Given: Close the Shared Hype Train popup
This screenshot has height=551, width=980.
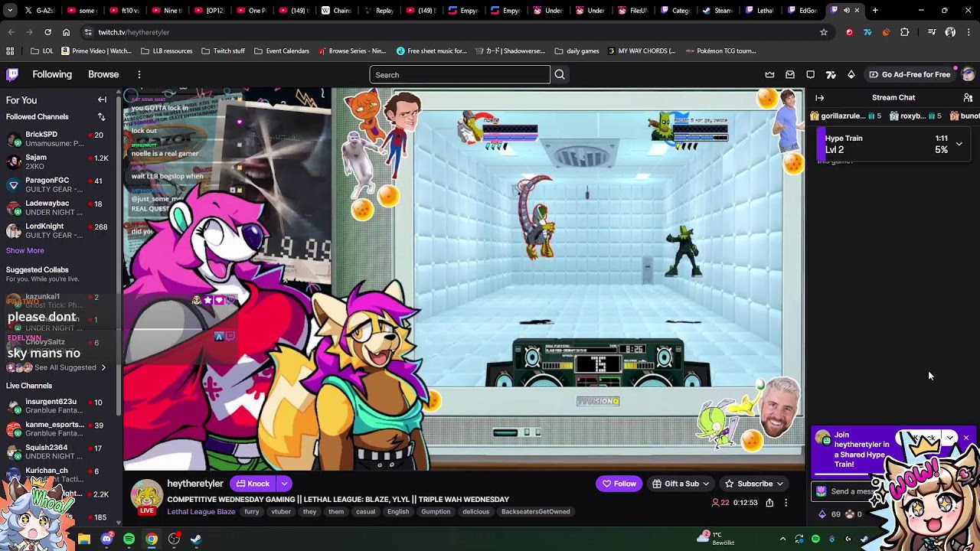Looking at the screenshot, I should pos(966,438).
